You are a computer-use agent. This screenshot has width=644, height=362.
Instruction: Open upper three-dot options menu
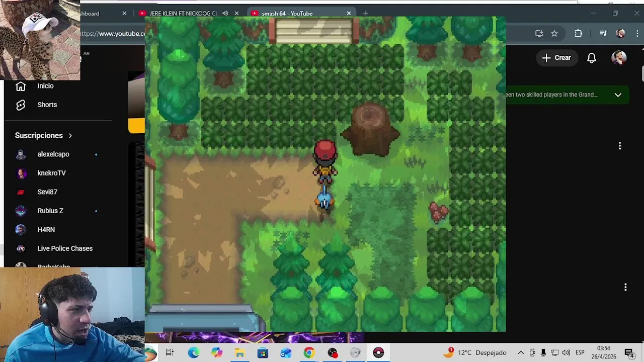tap(620, 146)
